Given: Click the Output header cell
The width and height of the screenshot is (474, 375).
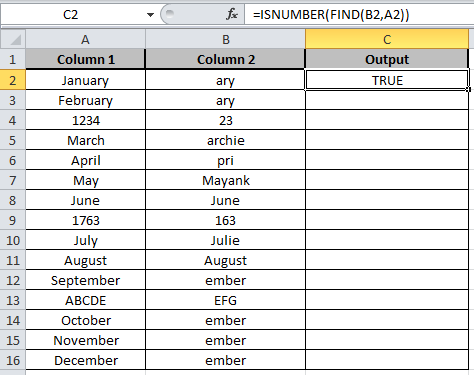Looking at the screenshot, I should pos(387,59).
